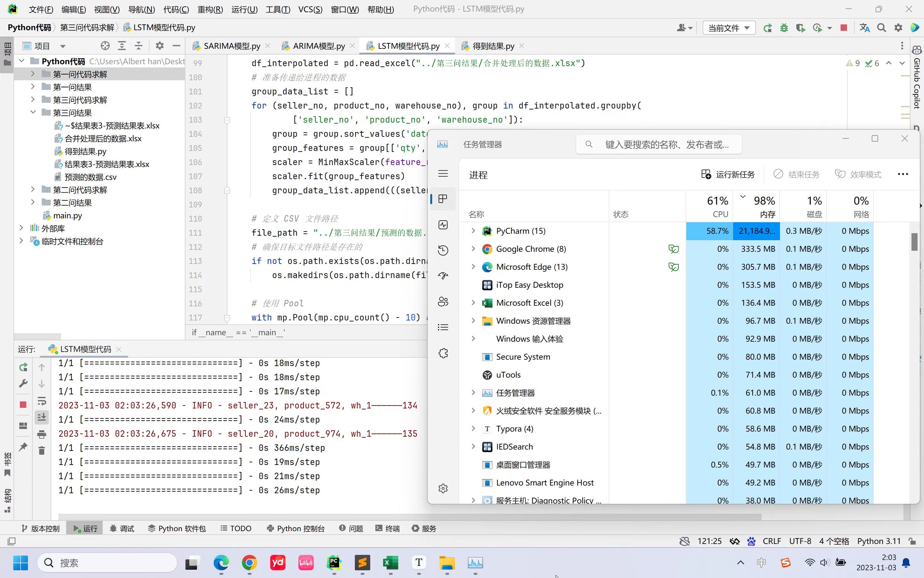Click the translate icon in PyCharm toolbar
The image size is (924, 578).
click(864, 28)
